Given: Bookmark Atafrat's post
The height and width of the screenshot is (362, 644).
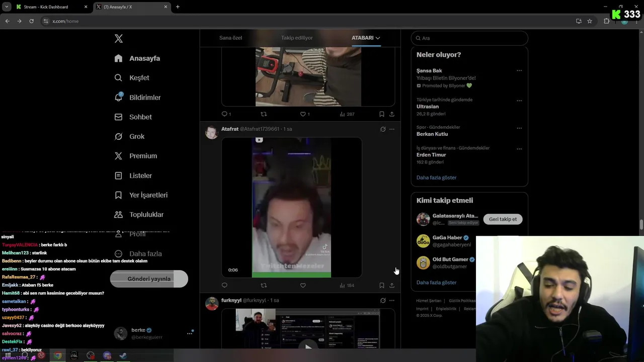Looking at the screenshot, I should point(382,286).
